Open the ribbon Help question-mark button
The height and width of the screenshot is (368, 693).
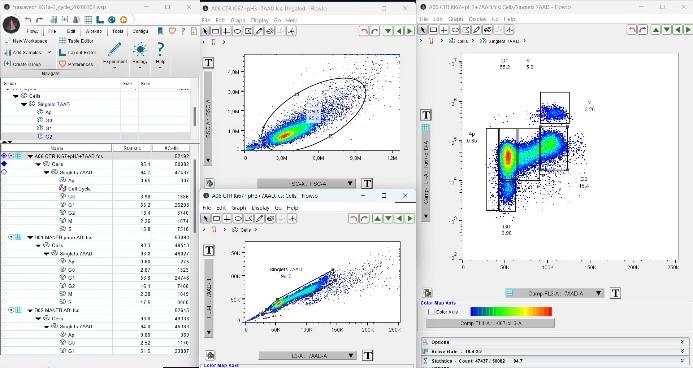(x=160, y=53)
